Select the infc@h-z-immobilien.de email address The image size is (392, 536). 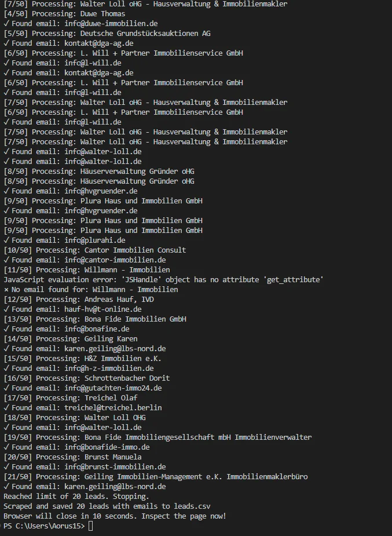109,369
